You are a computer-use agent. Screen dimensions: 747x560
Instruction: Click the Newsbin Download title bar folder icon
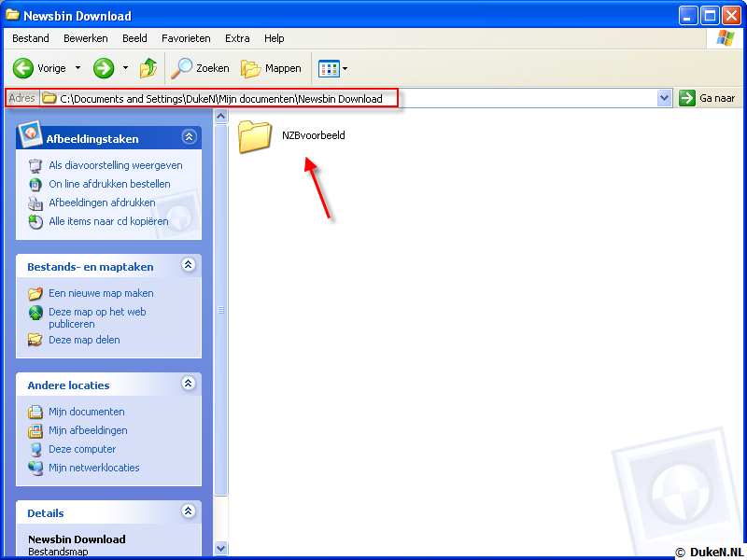(x=12, y=15)
